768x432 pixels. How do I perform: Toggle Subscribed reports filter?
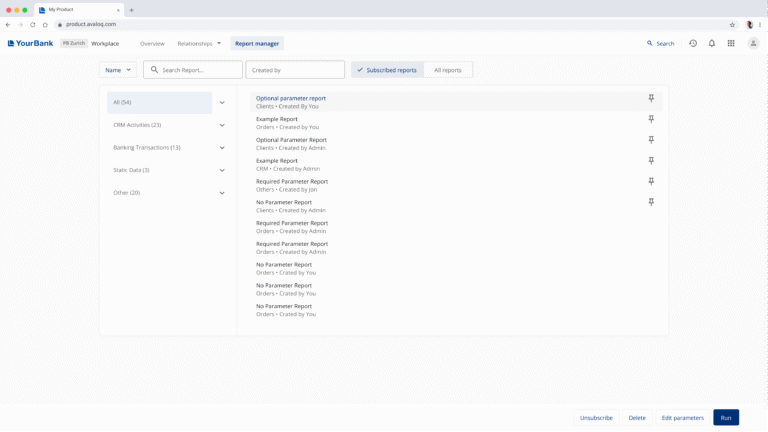tap(387, 70)
